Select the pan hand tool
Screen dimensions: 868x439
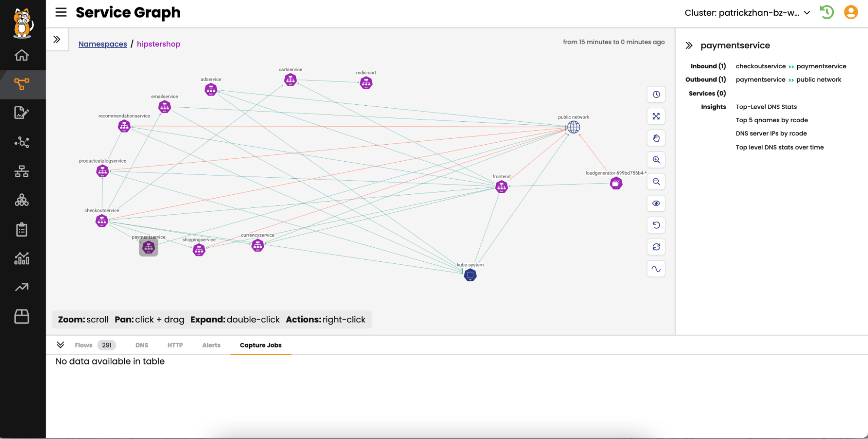pos(656,138)
